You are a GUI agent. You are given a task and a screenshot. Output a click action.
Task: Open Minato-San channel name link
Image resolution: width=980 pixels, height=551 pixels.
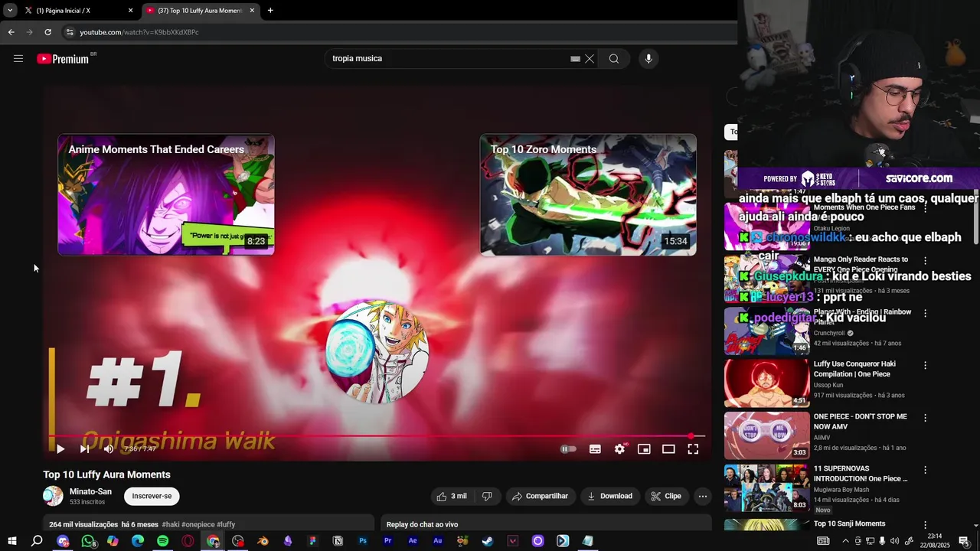pos(90,491)
